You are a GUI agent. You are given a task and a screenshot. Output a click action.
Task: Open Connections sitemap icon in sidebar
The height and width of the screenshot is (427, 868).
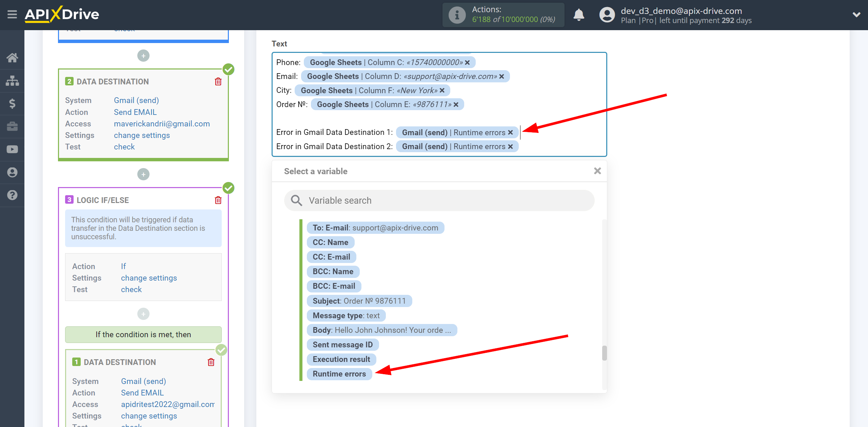pos(12,81)
